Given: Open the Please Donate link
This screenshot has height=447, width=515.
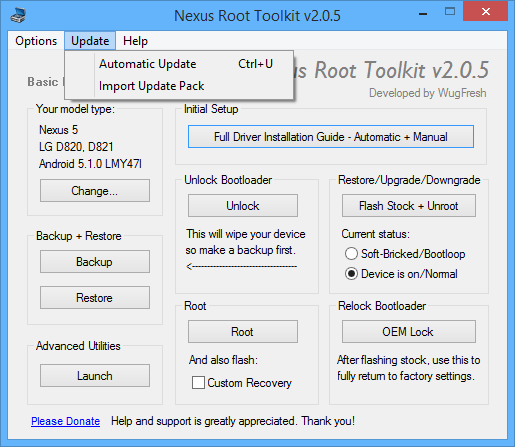Looking at the screenshot, I should [x=65, y=421].
